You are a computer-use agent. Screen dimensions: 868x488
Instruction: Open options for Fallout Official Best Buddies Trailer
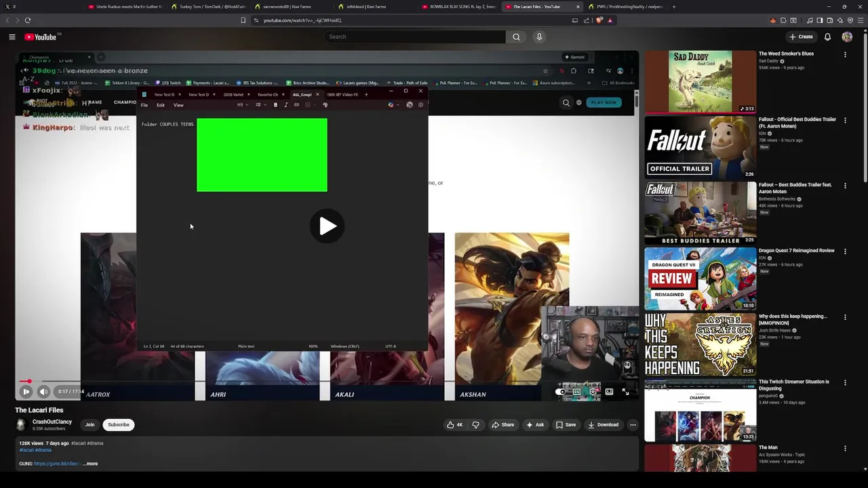[845, 120]
